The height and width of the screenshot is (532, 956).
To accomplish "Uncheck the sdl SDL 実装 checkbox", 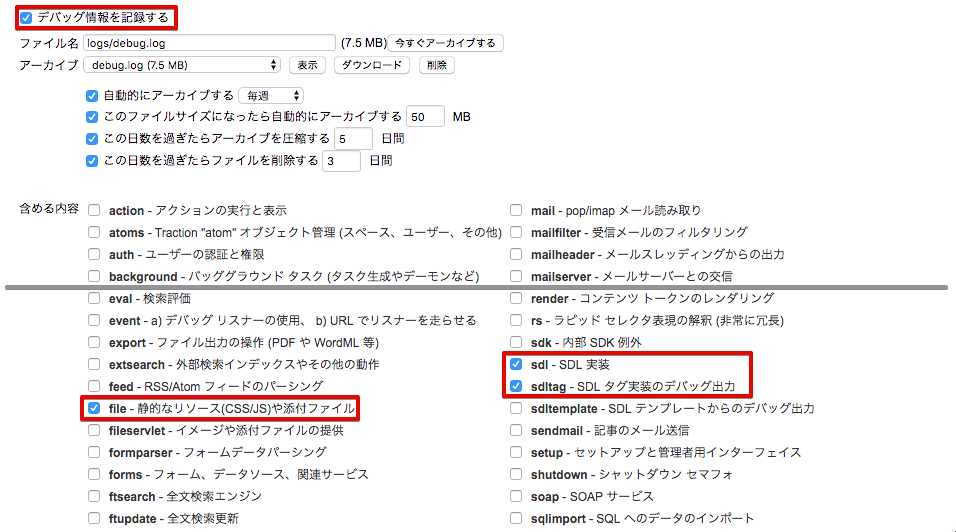I will point(516,364).
